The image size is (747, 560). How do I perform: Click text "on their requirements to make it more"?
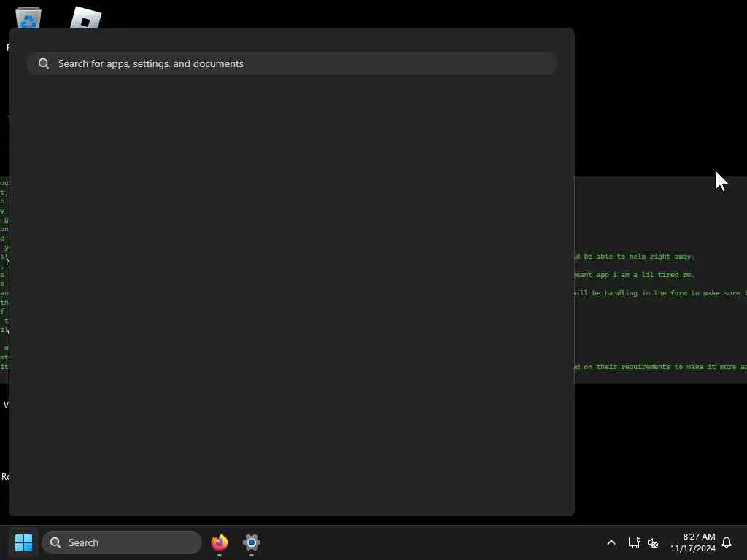659,367
